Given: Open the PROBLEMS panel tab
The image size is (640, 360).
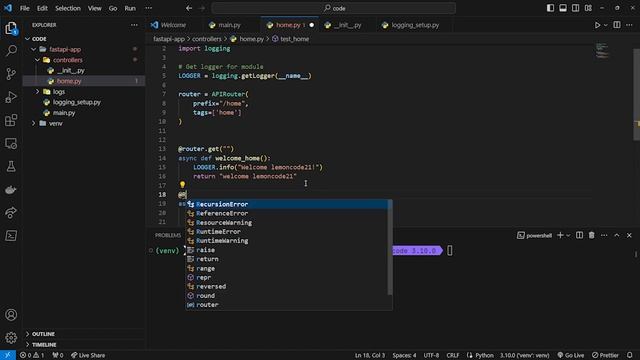Looking at the screenshot, I should point(168,235).
